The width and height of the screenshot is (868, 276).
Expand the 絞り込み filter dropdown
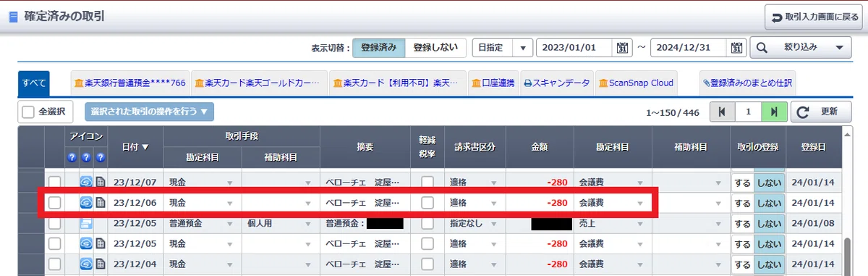[800, 48]
